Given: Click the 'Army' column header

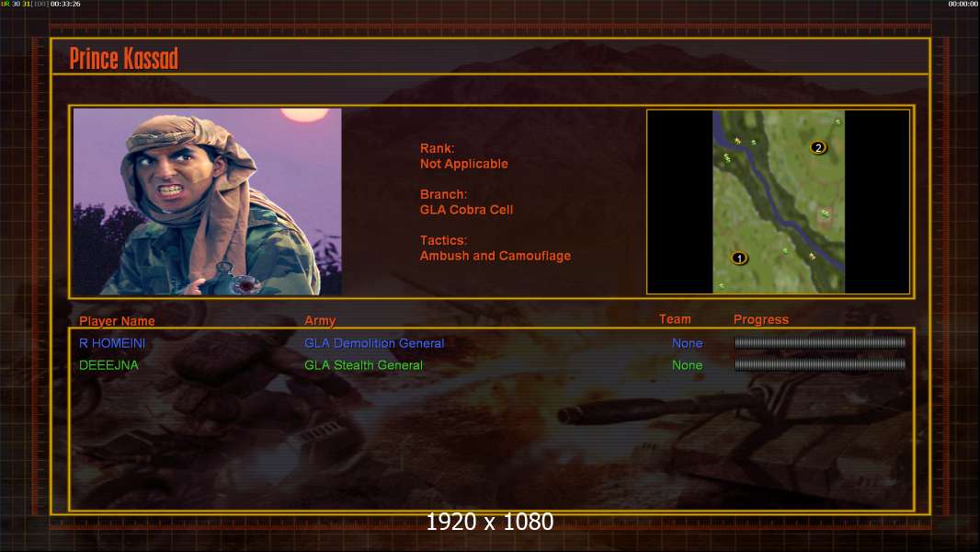Looking at the screenshot, I should [x=320, y=321].
